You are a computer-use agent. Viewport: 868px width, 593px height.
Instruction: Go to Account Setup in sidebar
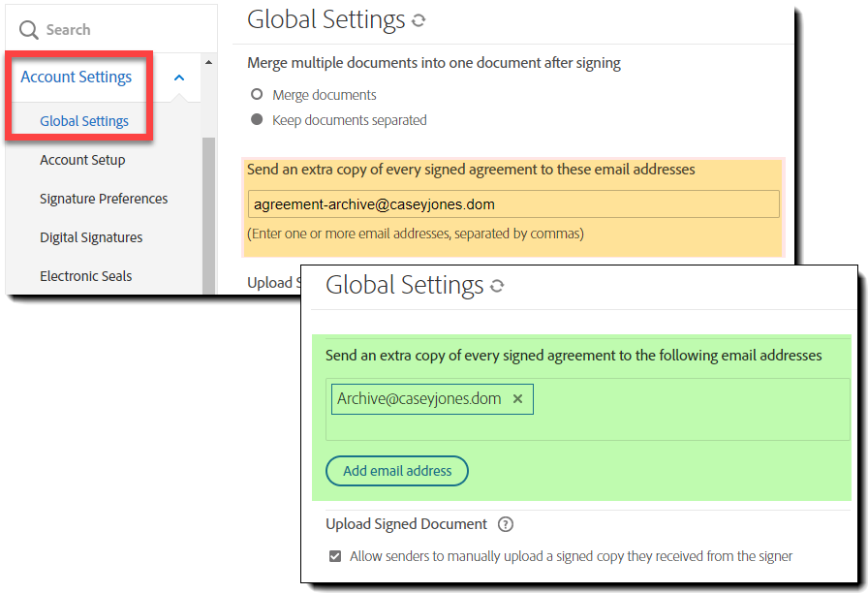[82, 160]
